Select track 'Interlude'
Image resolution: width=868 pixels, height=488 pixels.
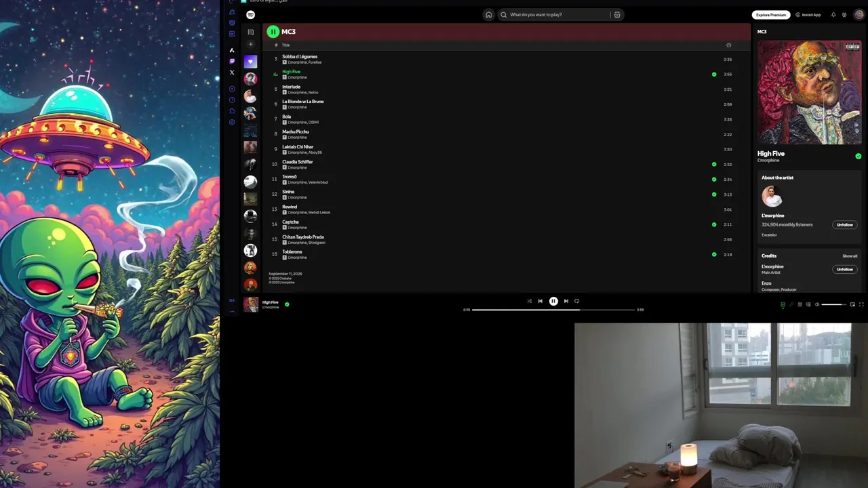291,87
